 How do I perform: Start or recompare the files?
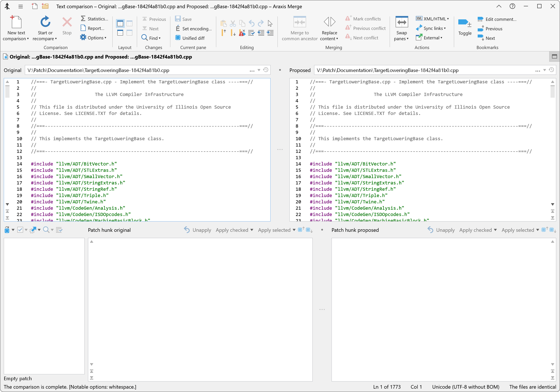tap(45, 27)
